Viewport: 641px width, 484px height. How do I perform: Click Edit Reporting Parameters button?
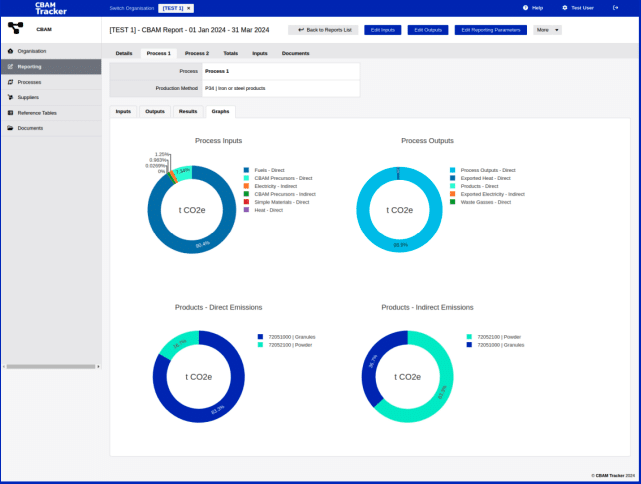click(490, 30)
